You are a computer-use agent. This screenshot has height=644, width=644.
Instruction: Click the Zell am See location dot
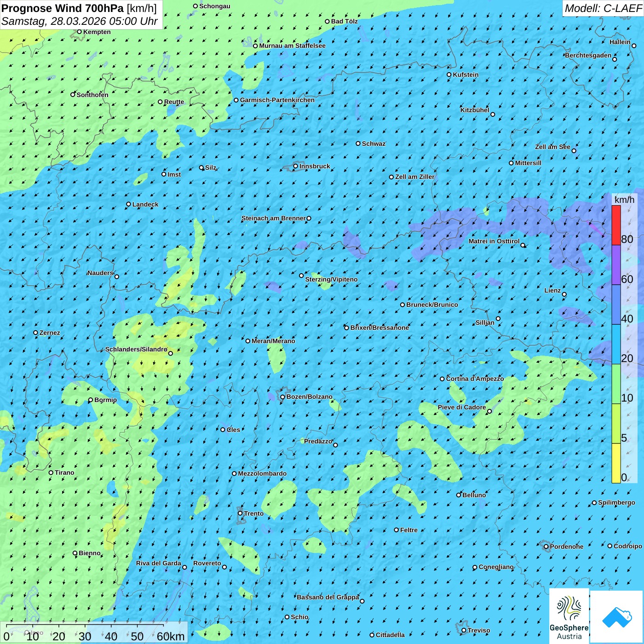tap(574, 151)
